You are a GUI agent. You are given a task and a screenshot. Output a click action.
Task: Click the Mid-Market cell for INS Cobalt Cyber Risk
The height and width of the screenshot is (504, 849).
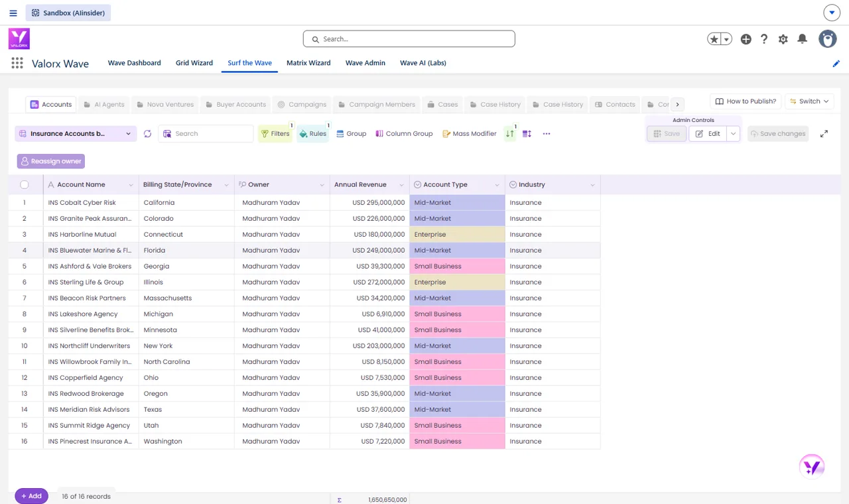point(457,203)
